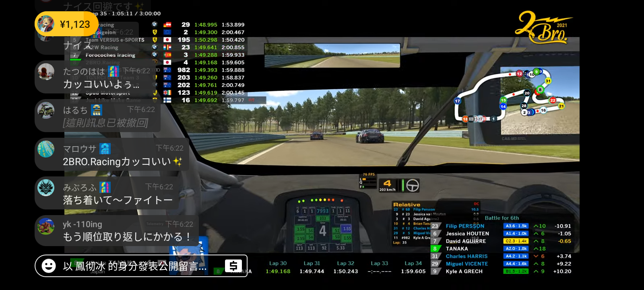The width and height of the screenshot is (644, 290).
Task: Tap Filip PERSSON in standings overlay
Action: [465, 226]
